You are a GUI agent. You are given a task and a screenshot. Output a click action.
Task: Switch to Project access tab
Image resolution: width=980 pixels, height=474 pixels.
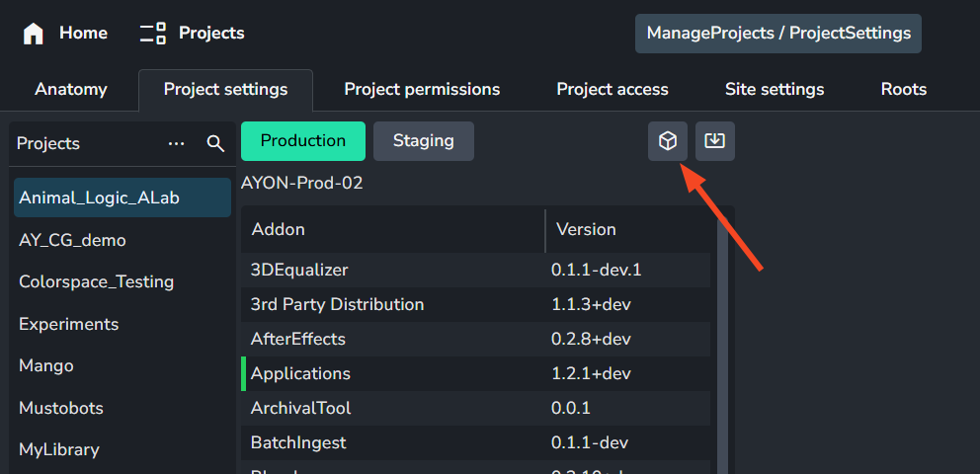point(612,90)
